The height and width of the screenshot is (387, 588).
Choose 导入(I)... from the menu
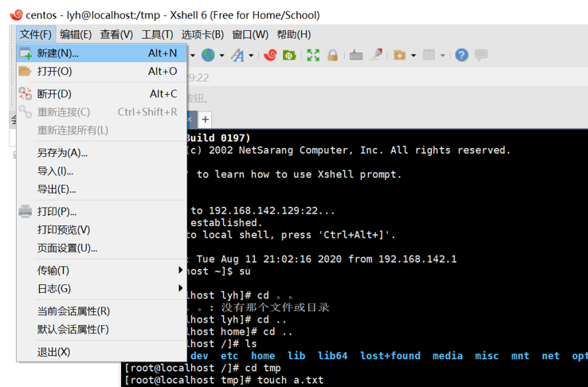(101, 171)
